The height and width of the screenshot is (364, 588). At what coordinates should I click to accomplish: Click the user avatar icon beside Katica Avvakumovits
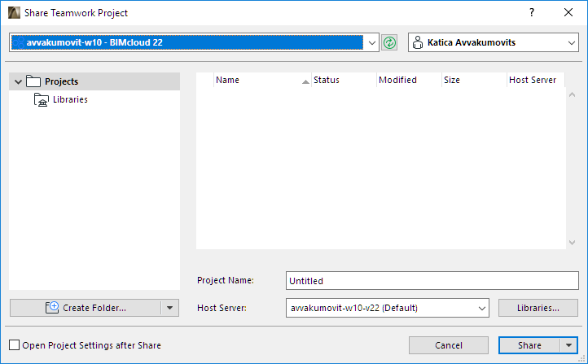click(417, 42)
